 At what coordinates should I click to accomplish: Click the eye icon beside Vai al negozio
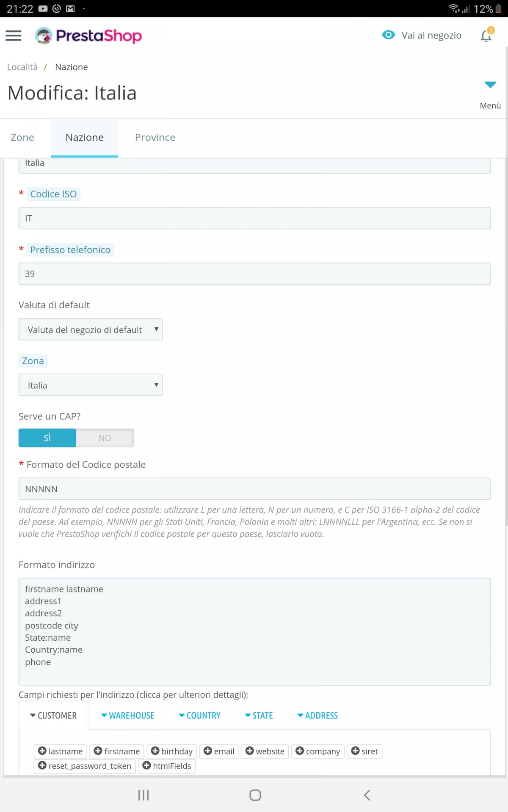coord(388,35)
